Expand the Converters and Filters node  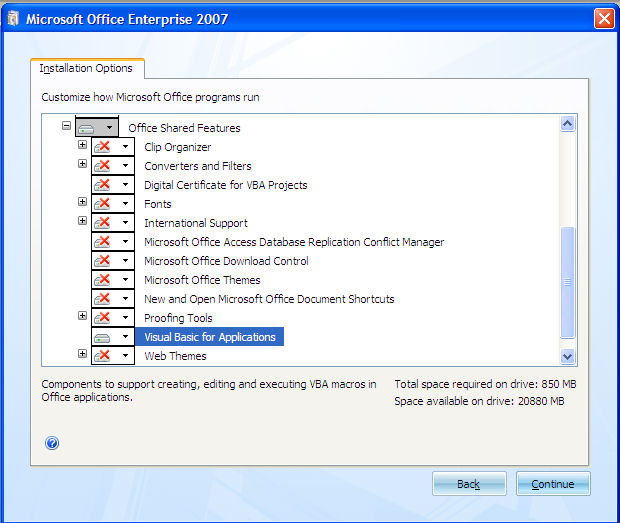click(x=82, y=164)
